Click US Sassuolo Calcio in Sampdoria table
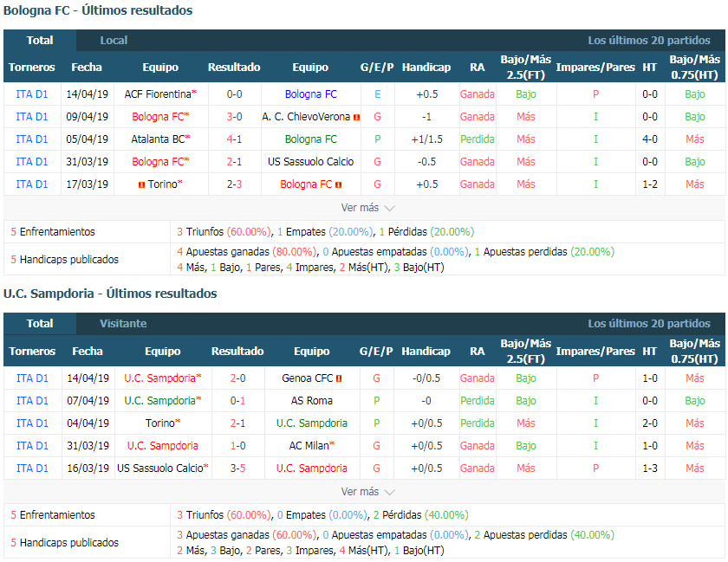The image size is (728, 562). (x=160, y=468)
